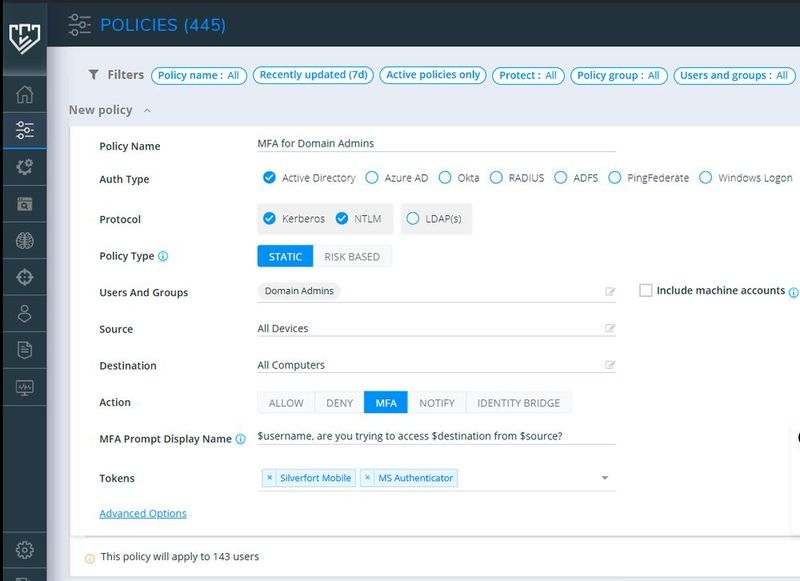Uncheck the Kerberos protocol
Image resolution: width=800 pixels, height=581 pixels.
point(269,218)
